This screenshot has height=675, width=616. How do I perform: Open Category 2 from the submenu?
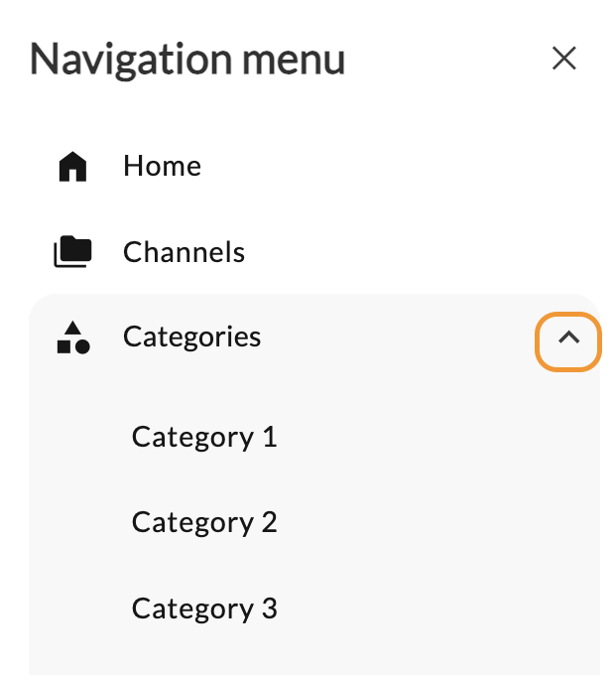204,522
